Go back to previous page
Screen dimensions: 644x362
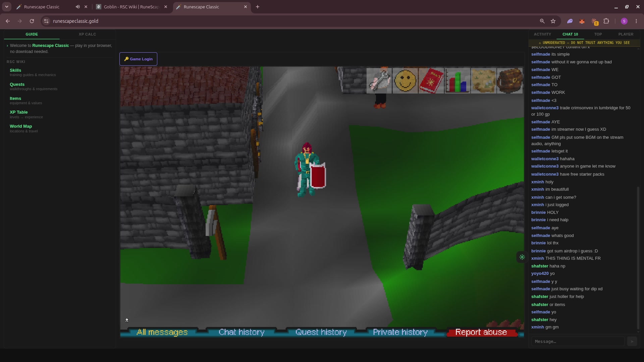[x=8, y=21]
